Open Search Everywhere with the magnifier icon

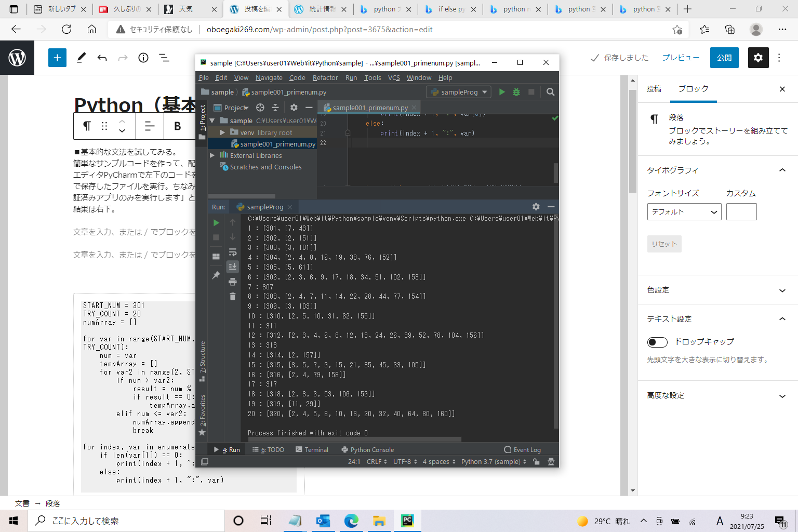click(551, 92)
